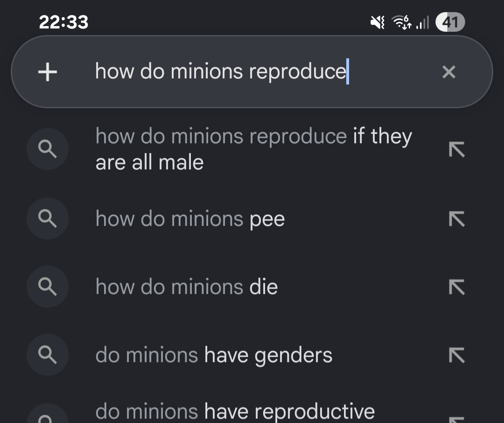Tap magnifier icon beside 'how do minions pee'
This screenshot has height=423, width=504.
point(48,219)
